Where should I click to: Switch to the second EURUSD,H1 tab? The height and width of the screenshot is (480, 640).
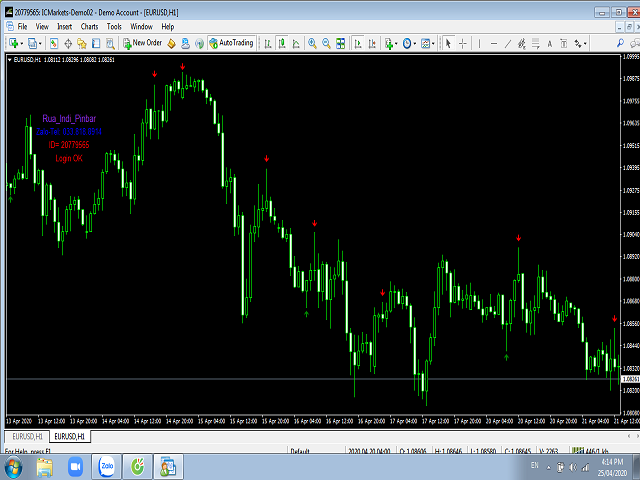[70, 437]
